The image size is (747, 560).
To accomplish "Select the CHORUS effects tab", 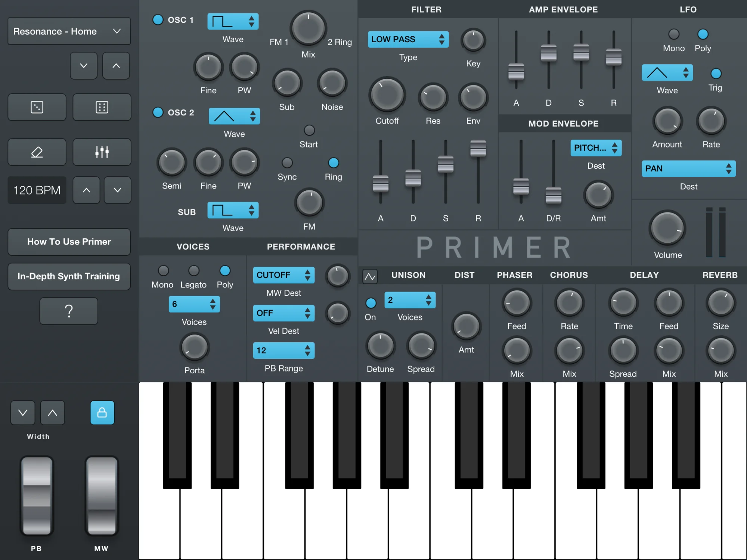I will (569, 275).
